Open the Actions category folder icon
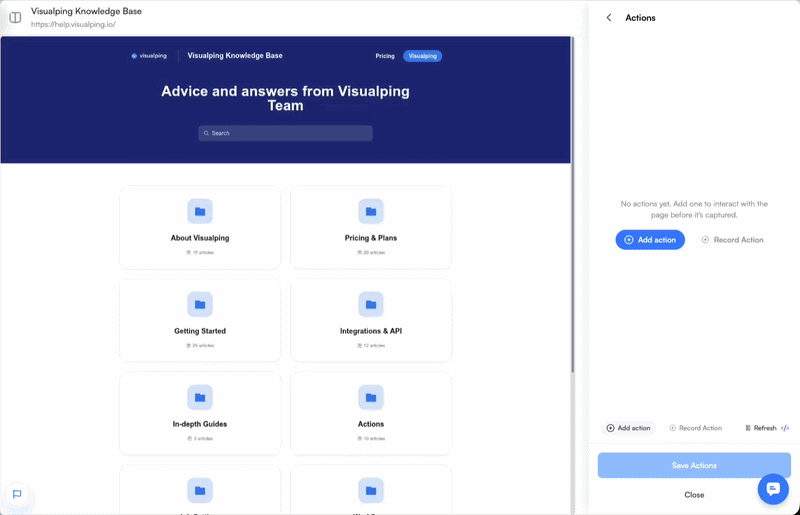The width and height of the screenshot is (800, 515). (x=371, y=397)
